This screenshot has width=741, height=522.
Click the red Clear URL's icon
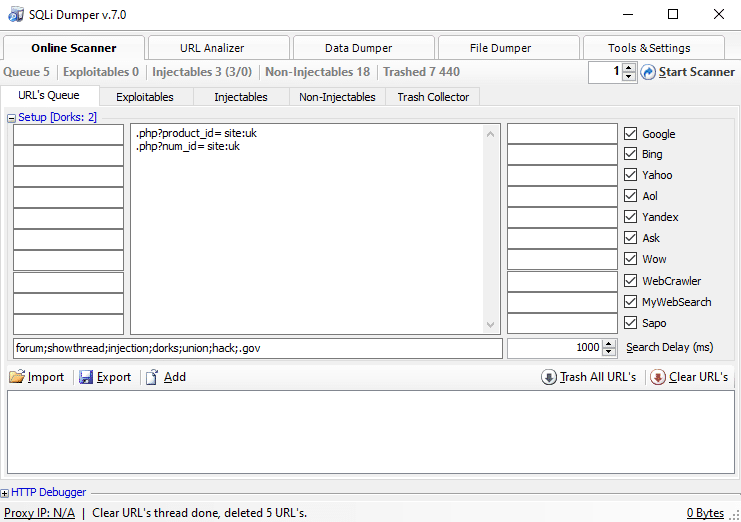tap(657, 377)
